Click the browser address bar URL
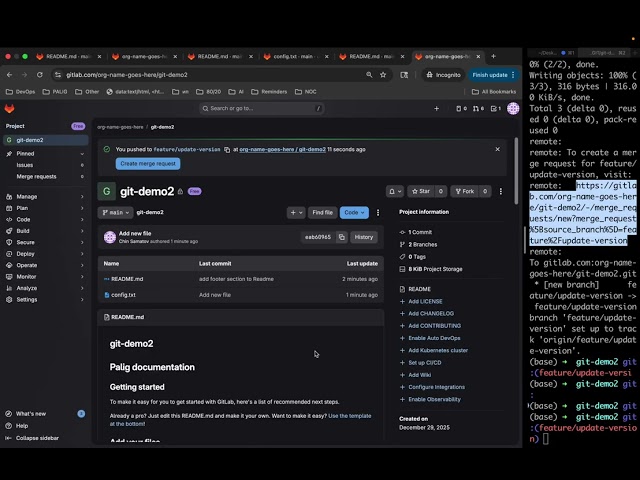 (127, 75)
